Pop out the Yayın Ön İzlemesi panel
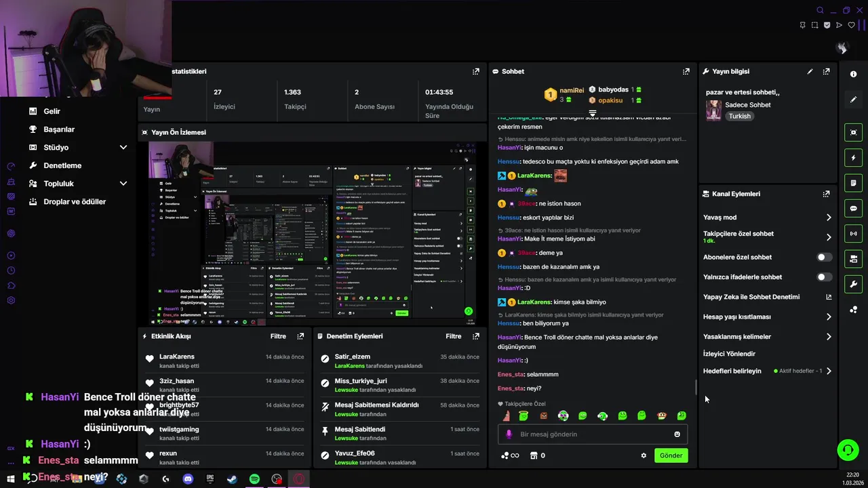This screenshot has height=488, width=868. [476, 132]
